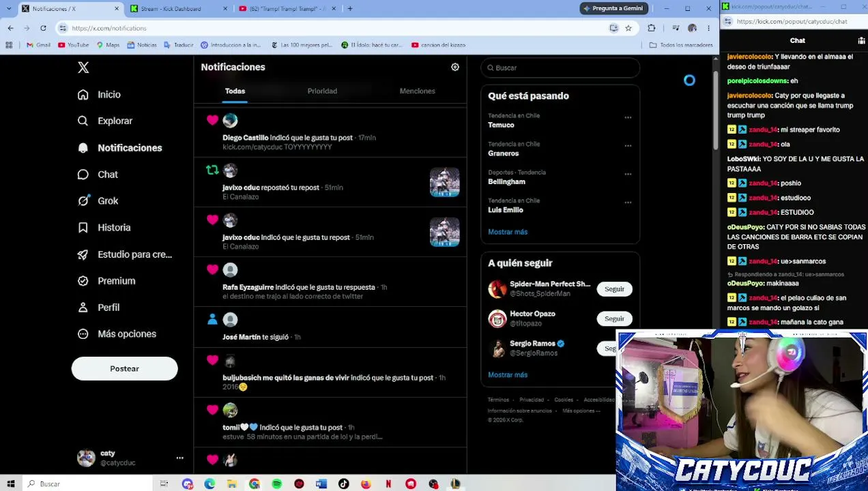The image size is (868, 491).
Task: Open File Explorer from the taskbar
Action: click(x=232, y=484)
